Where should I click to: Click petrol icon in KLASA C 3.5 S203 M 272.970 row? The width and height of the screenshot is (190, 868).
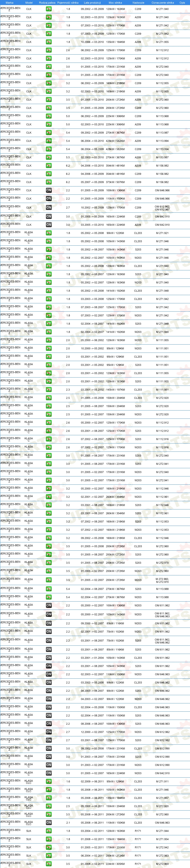(x=49, y=563)
